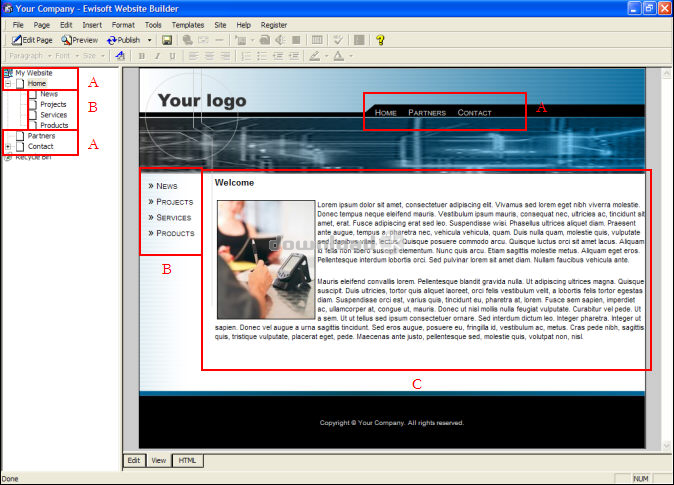
Task: Open the Site menu
Action: (220, 25)
